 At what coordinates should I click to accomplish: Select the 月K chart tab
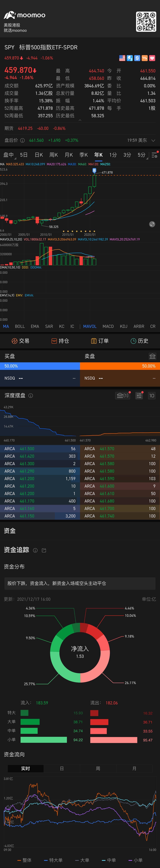point(69,155)
